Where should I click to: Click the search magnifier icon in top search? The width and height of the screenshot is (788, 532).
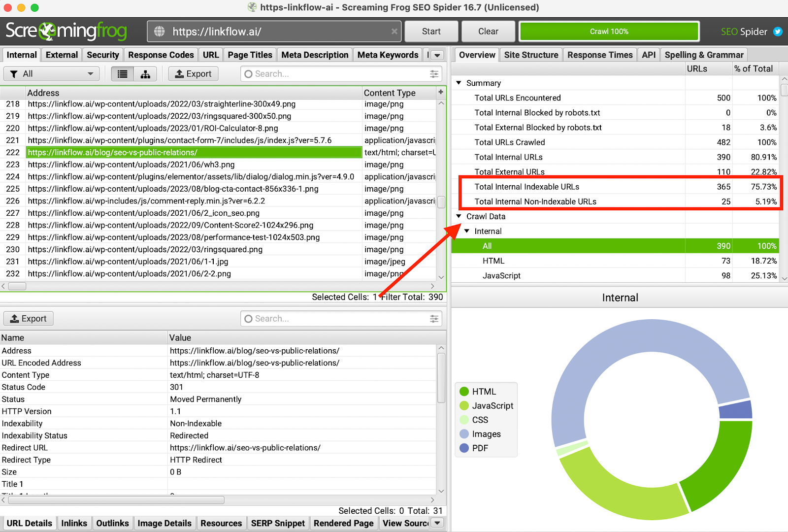coord(249,74)
